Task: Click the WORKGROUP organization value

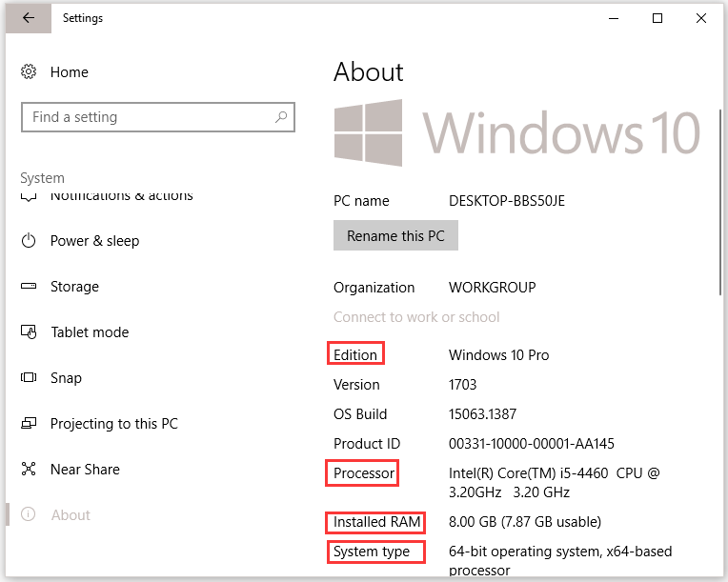Action: coord(492,288)
